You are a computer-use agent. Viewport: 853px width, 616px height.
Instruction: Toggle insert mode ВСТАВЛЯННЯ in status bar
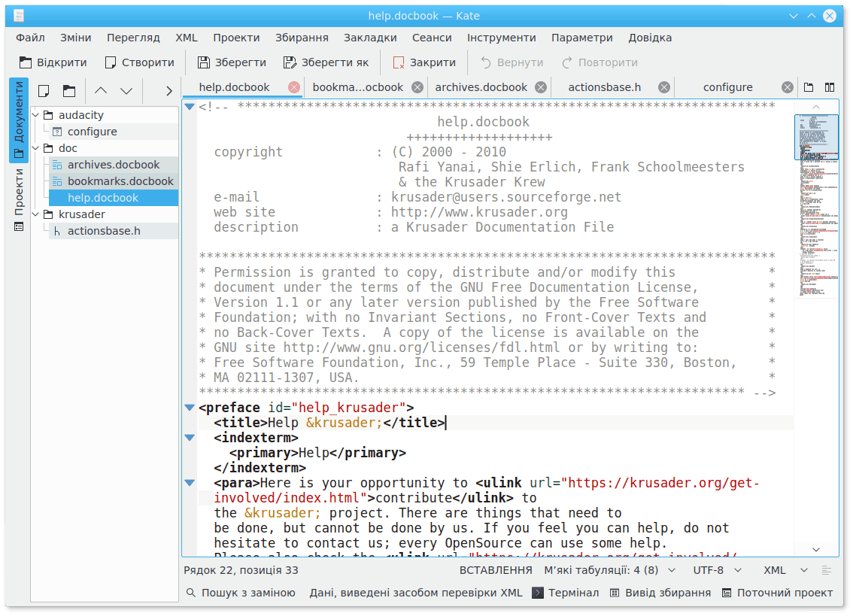(x=496, y=571)
